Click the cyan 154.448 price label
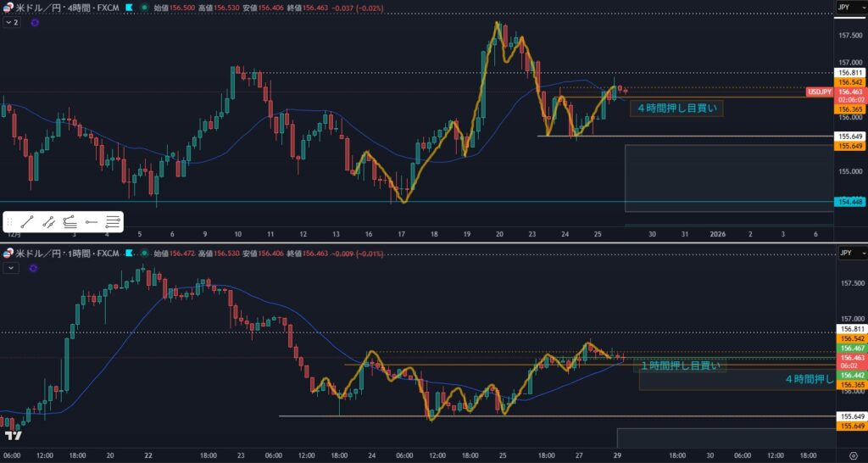The height and width of the screenshot is (463, 868). coord(850,202)
